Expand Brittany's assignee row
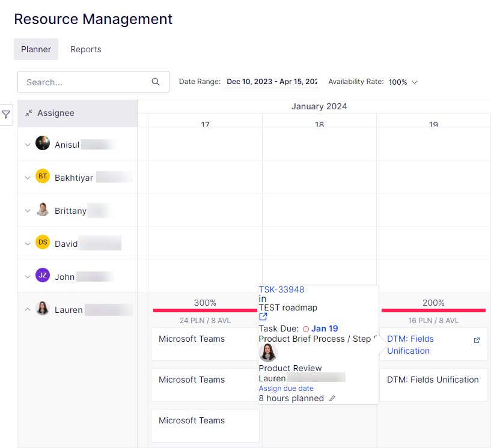Screen dimensions: 491x448 [x=28, y=211]
